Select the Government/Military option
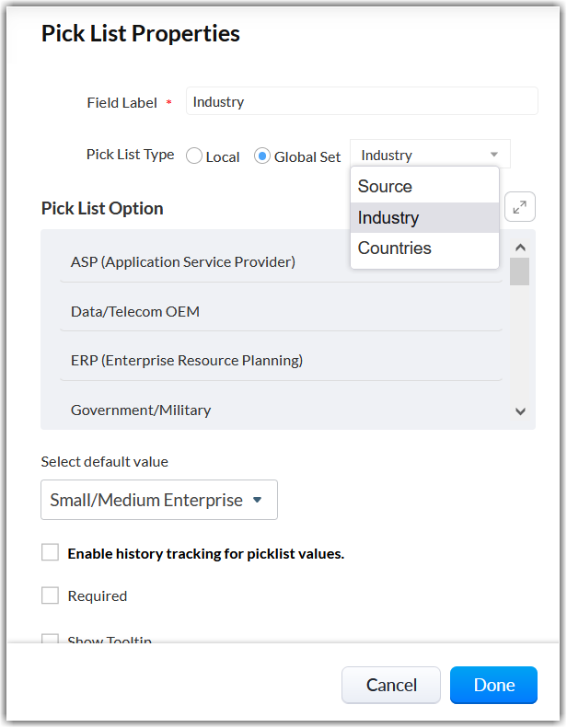Viewport: 567px width, 728px height. pos(141,410)
